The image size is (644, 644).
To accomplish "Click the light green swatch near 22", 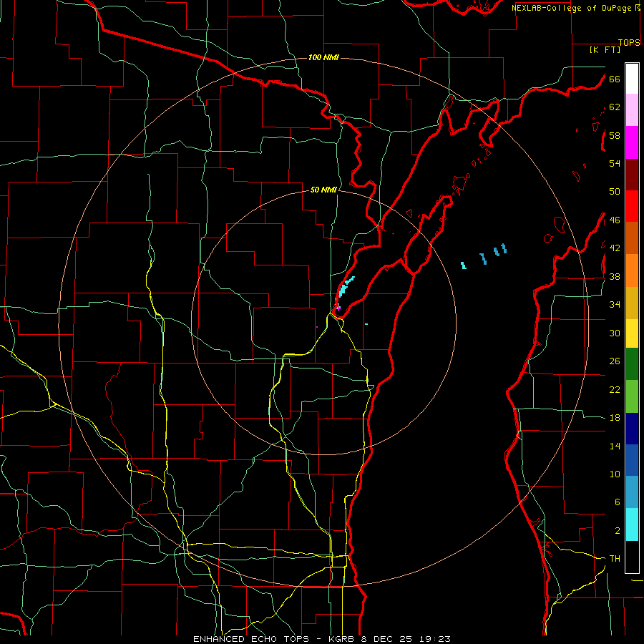I will 632,396.
